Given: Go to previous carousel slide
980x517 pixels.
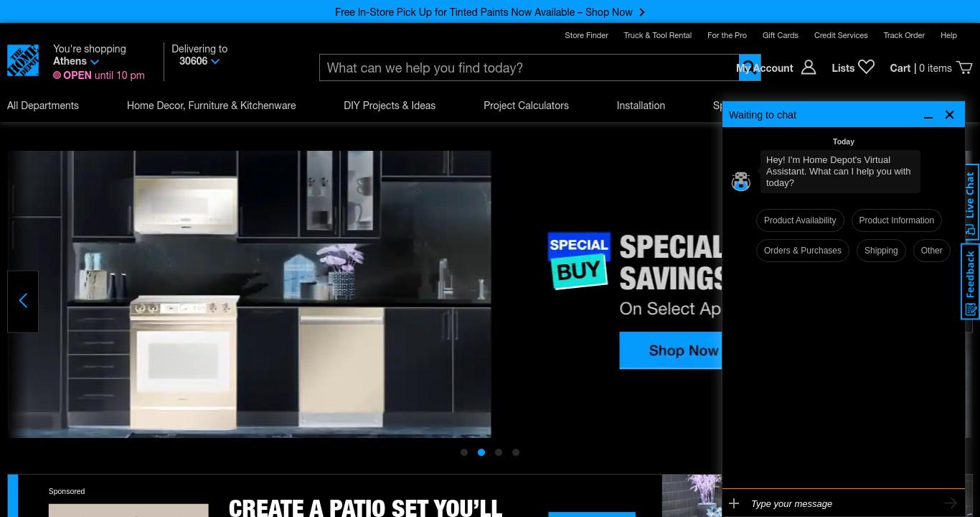Looking at the screenshot, I should [x=23, y=301].
